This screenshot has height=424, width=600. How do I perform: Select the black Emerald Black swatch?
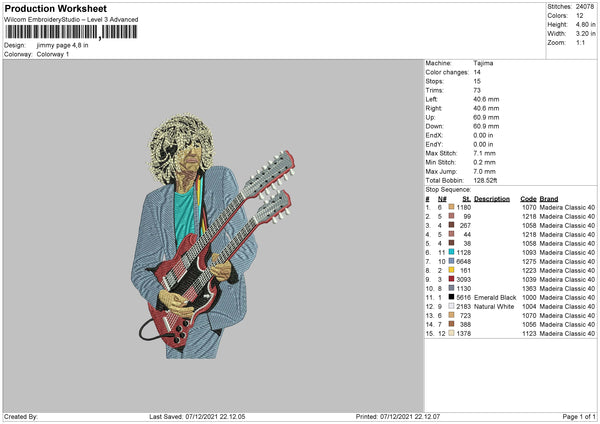click(451, 297)
